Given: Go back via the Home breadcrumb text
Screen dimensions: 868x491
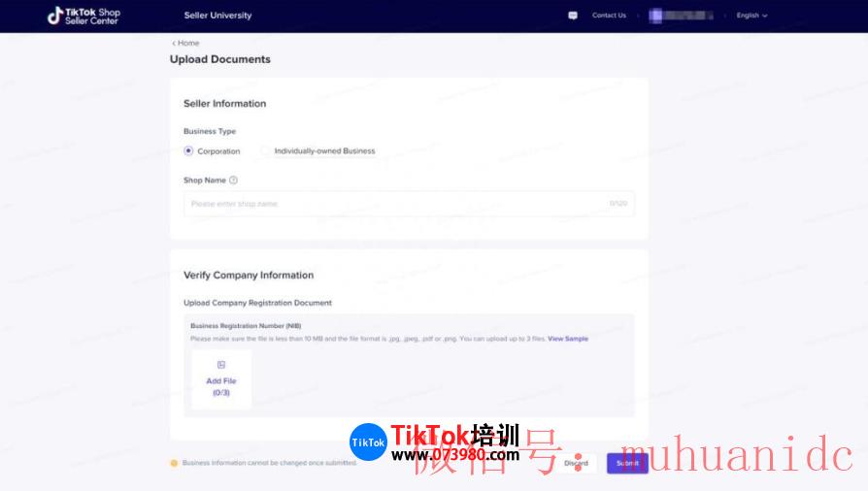Looking at the screenshot, I should click(188, 44).
